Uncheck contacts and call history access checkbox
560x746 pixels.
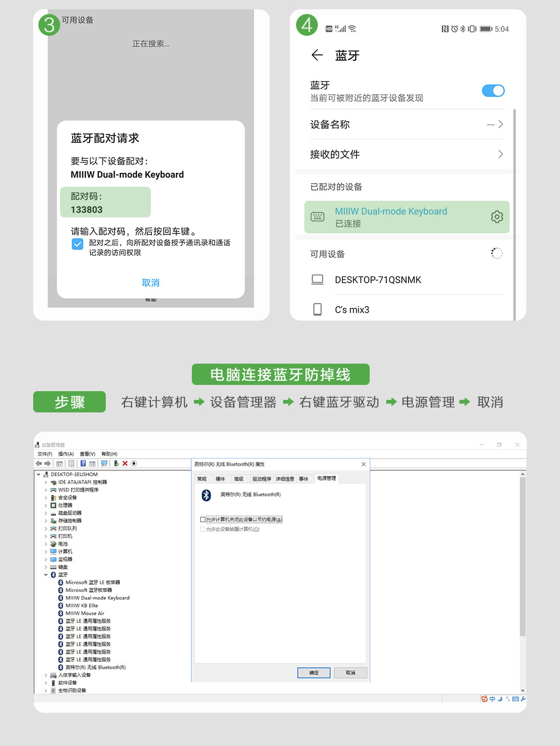coord(77,244)
